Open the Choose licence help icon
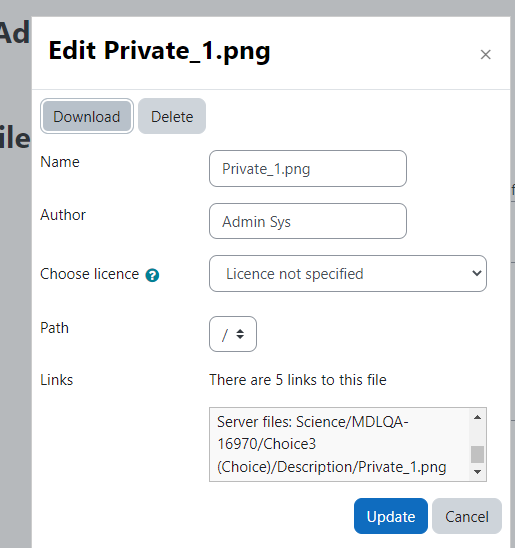Screen dimensions: 515x548 point(152,275)
